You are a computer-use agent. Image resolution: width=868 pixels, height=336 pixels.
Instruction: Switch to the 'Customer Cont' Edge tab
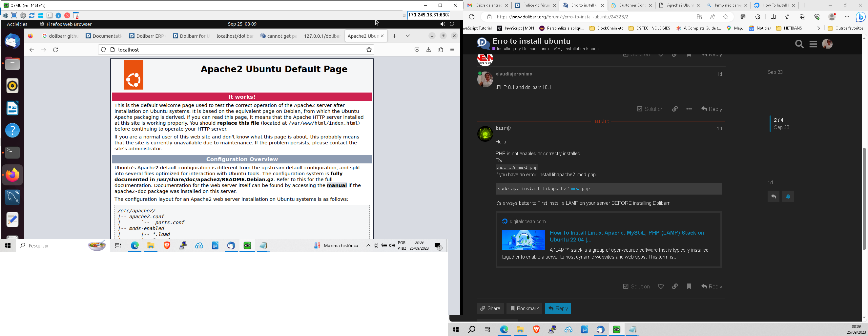[x=631, y=5]
